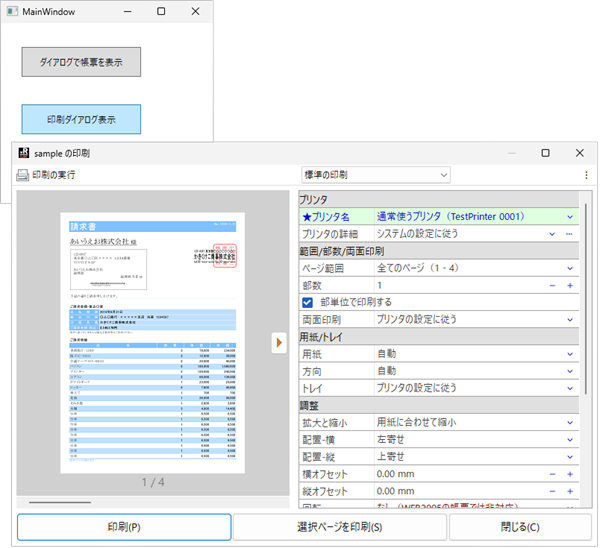The height and width of the screenshot is (548, 600).
Task: Click 印刷ダイアログ表示 in MainWindow
Action: [x=81, y=119]
